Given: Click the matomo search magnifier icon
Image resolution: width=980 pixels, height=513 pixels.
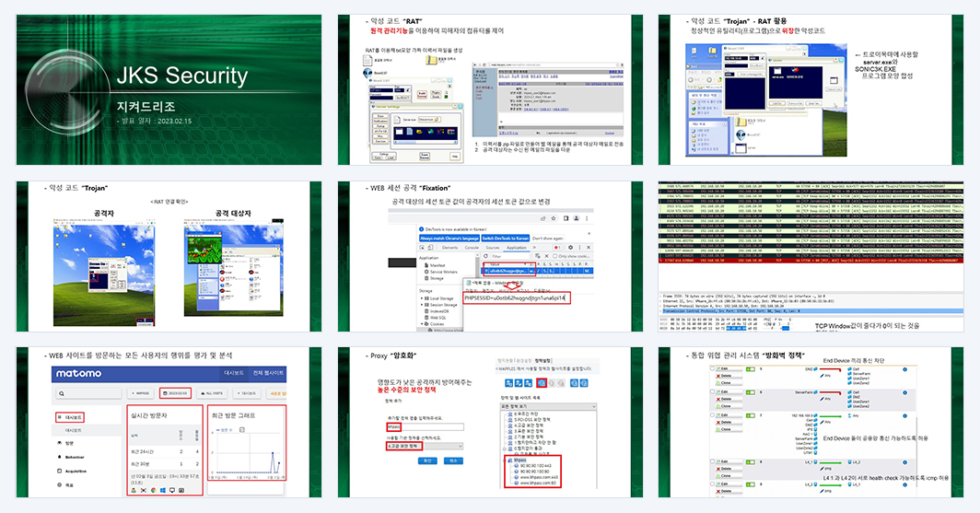Looking at the screenshot, I should click(x=61, y=393).
